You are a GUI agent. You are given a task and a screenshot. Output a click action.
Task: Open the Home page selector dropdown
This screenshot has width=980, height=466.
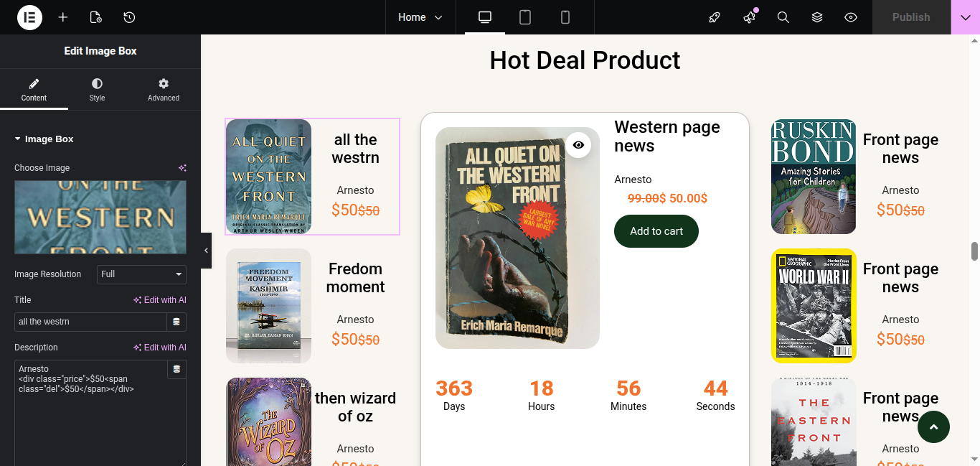(420, 17)
